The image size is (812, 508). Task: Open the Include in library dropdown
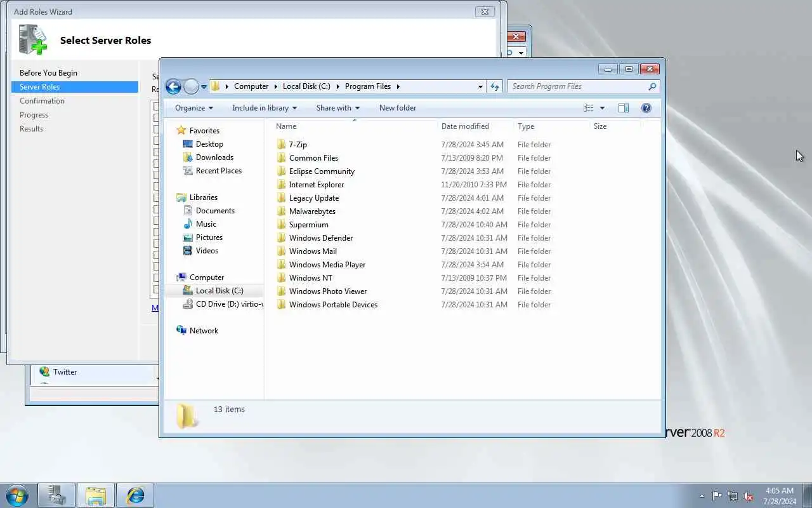pos(265,108)
